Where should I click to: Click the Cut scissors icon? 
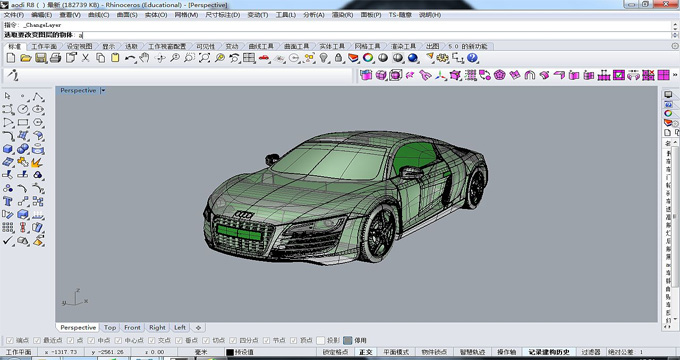coord(85,58)
